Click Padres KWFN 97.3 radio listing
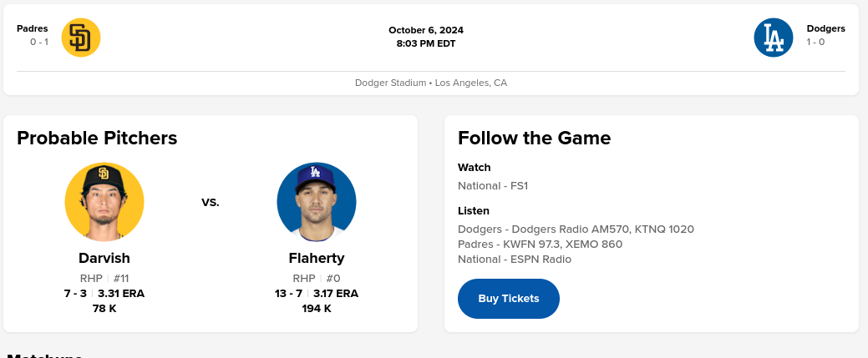Viewport: 868px width, 358px height. (x=540, y=244)
